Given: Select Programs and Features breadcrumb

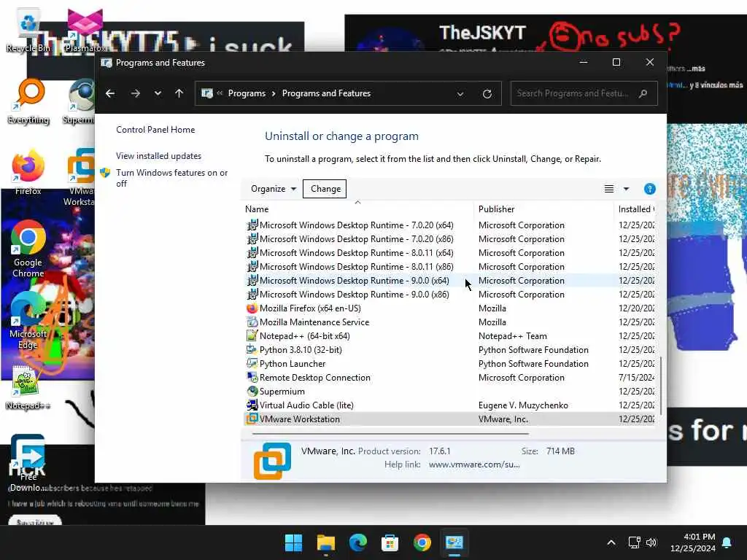Looking at the screenshot, I should pyautogui.click(x=326, y=93).
